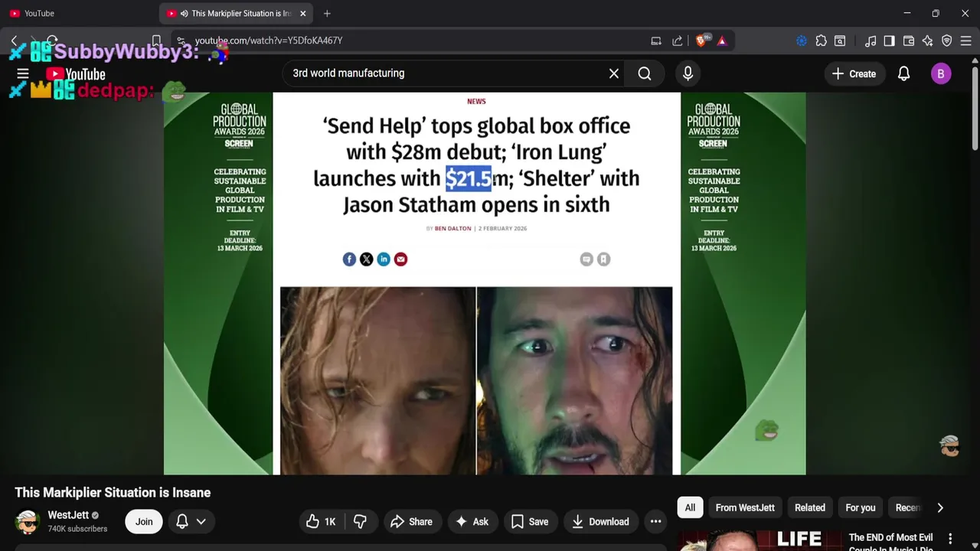Open Leo AI sparkle icon

(x=928, y=41)
